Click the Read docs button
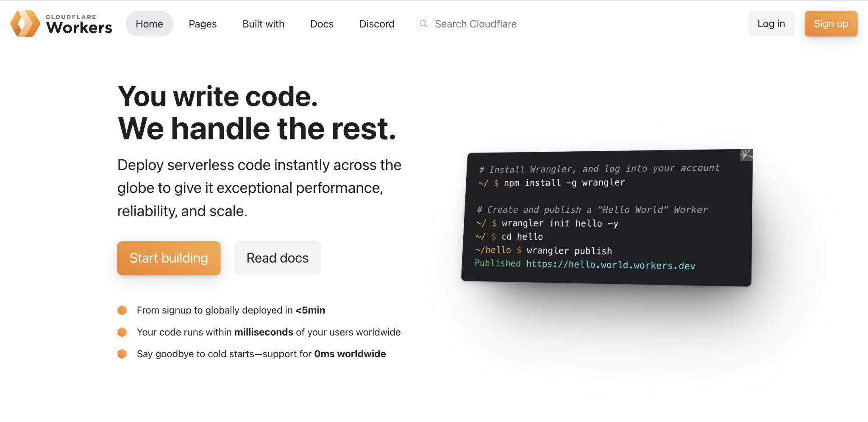Image resolution: width=868 pixels, height=422 pixels. click(x=277, y=258)
